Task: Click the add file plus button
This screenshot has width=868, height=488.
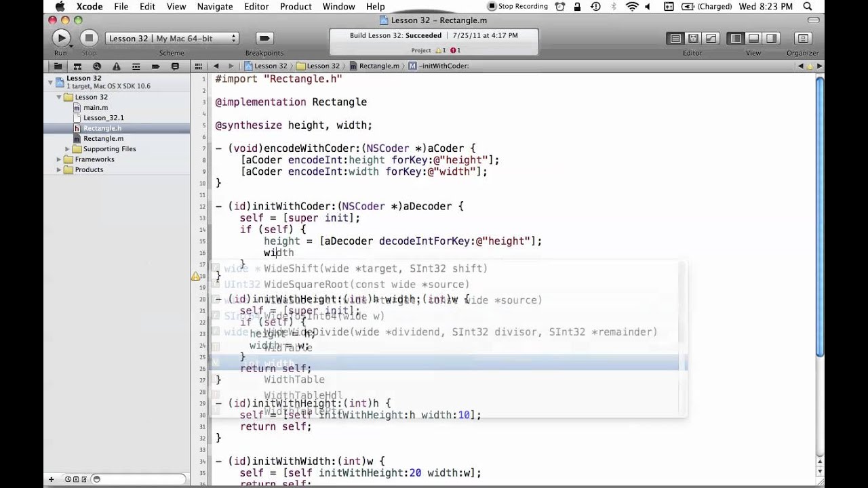Action: [51, 479]
